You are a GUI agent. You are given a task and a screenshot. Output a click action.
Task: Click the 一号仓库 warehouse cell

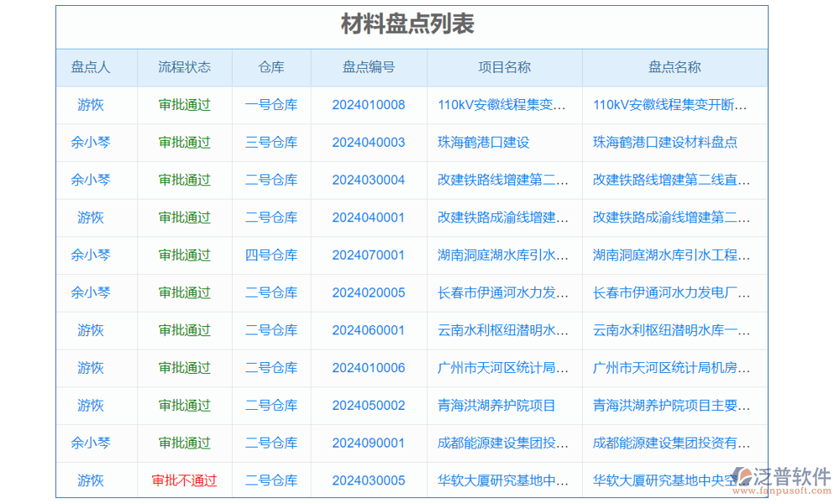pyautogui.click(x=271, y=105)
